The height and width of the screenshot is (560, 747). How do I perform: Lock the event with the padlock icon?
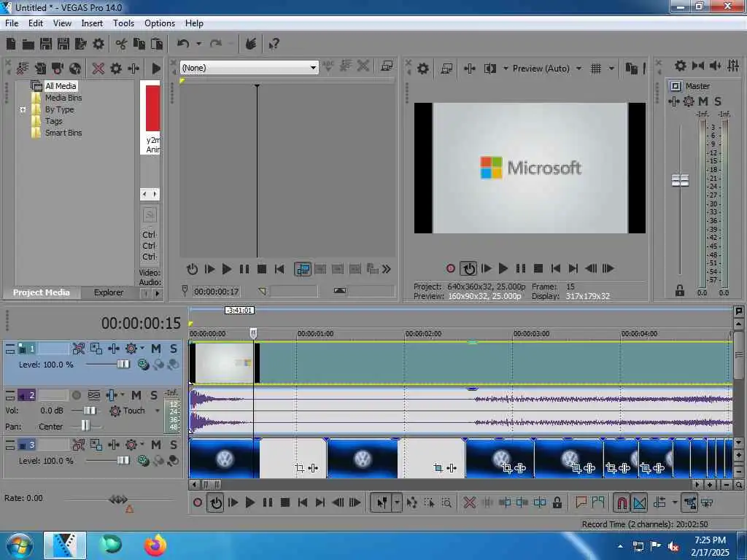click(557, 502)
